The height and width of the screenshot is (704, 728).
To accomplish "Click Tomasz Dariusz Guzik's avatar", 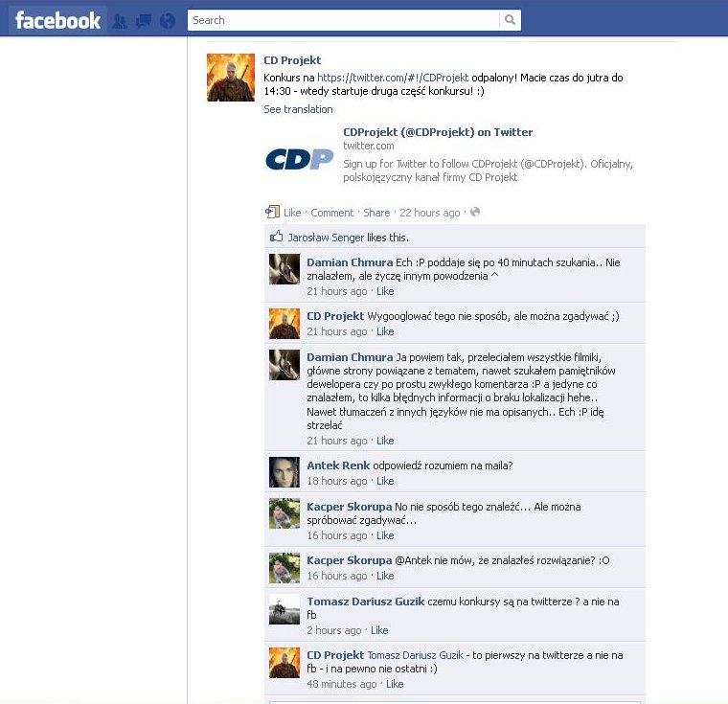I will (x=284, y=609).
